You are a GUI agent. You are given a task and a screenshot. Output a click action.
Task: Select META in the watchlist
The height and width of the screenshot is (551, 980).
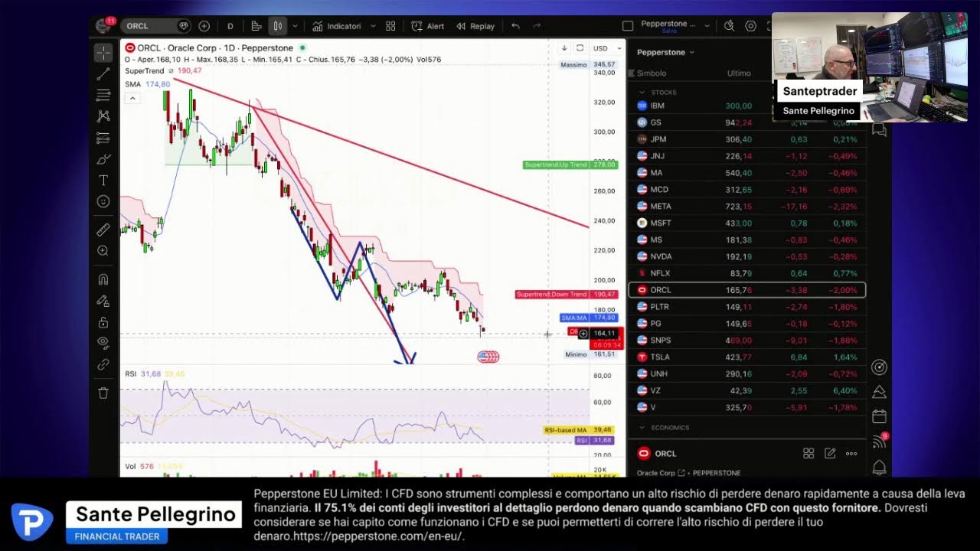pyautogui.click(x=746, y=206)
